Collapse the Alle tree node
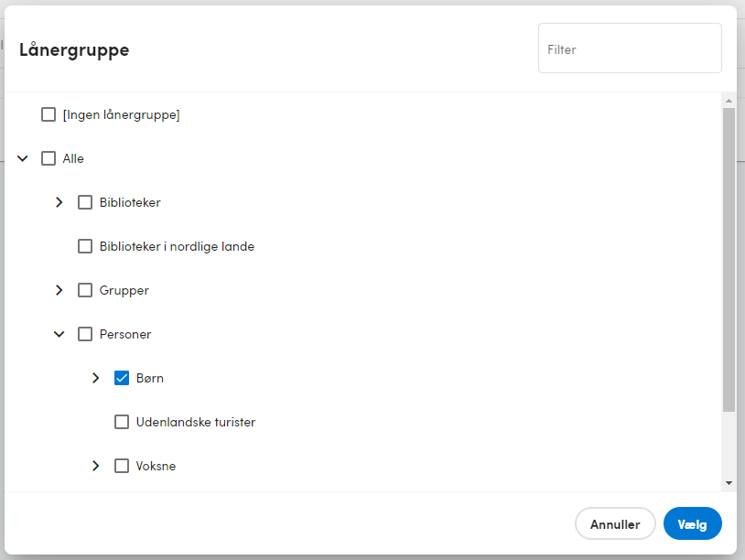The width and height of the screenshot is (745, 560). (x=23, y=158)
